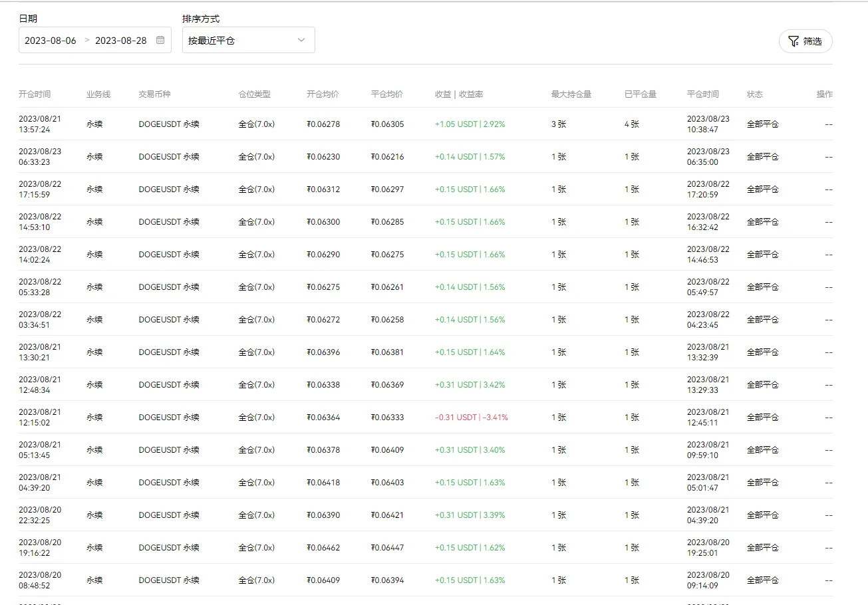Click the 筛选 filter button
This screenshot has width=868, height=605.
(x=805, y=41)
